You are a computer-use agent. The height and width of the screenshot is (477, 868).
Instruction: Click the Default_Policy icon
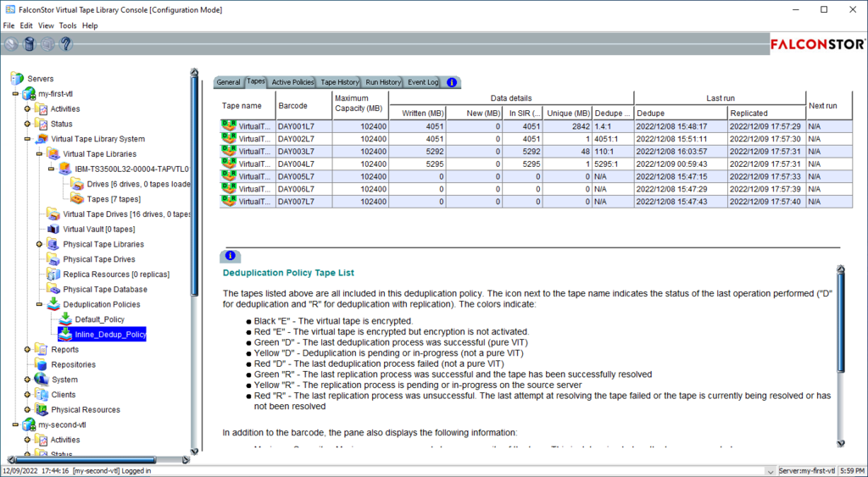(64, 319)
